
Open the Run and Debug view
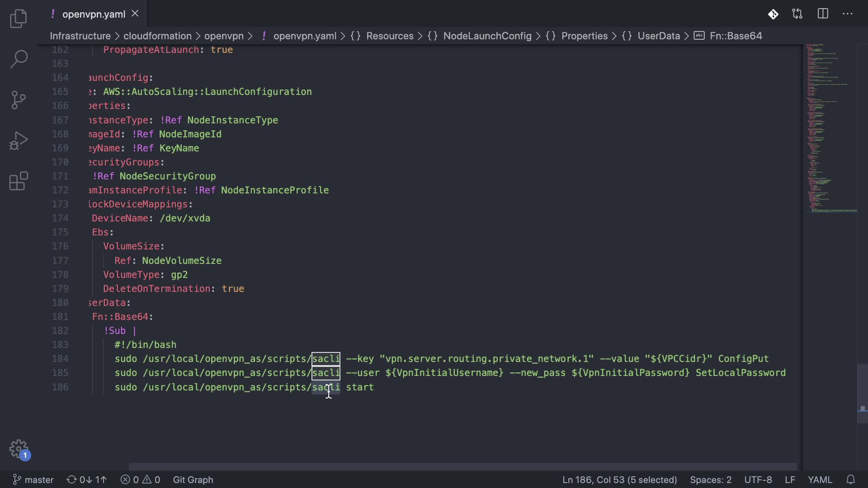tap(19, 141)
